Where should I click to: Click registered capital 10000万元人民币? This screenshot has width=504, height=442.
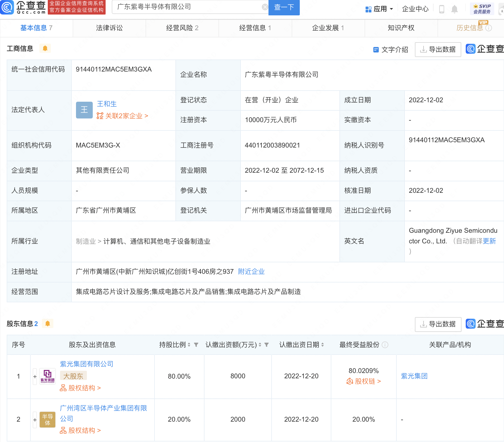271,120
